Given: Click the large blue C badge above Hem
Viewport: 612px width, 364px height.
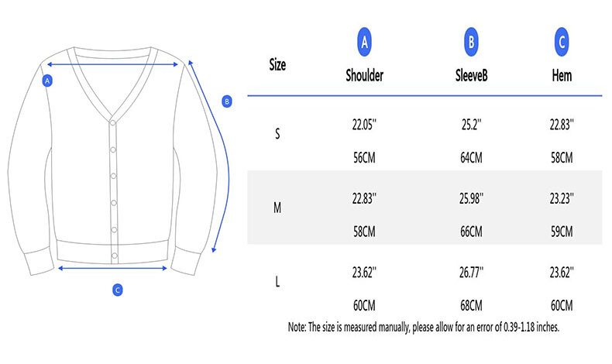Looking at the screenshot, I should pos(562,42).
